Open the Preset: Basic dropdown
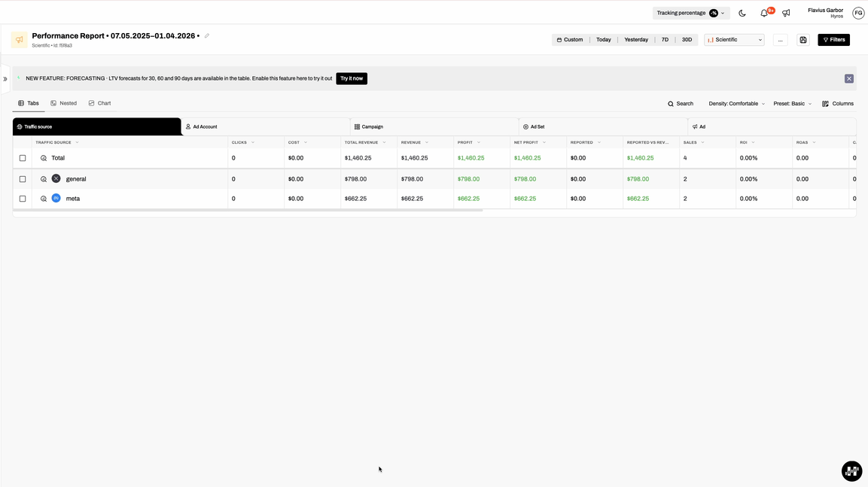This screenshot has width=868, height=487. 792,104
